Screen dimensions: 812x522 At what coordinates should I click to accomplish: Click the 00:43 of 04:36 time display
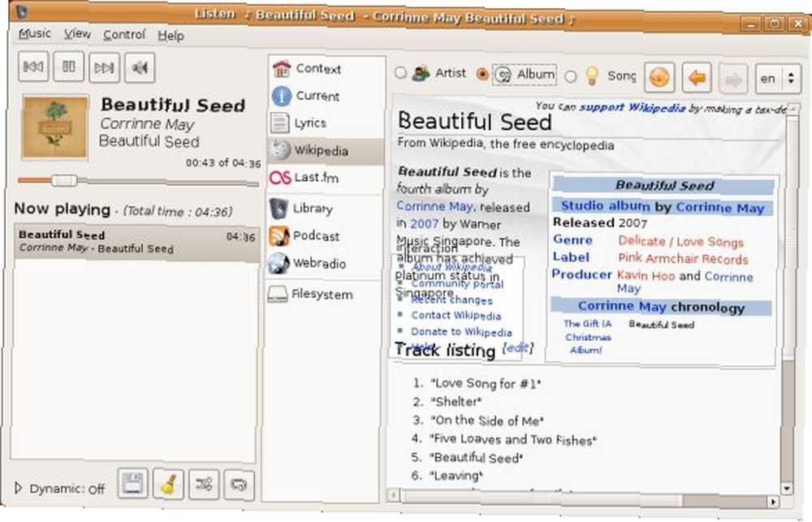click(223, 163)
